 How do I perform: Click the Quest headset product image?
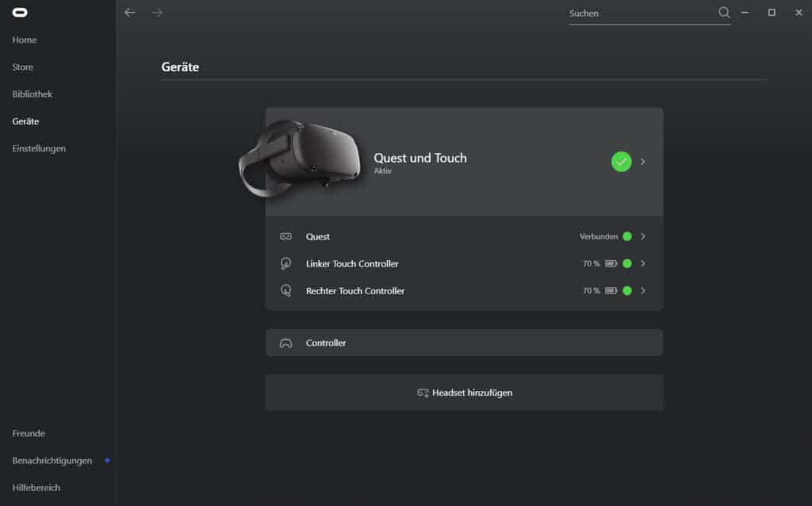pyautogui.click(x=301, y=157)
